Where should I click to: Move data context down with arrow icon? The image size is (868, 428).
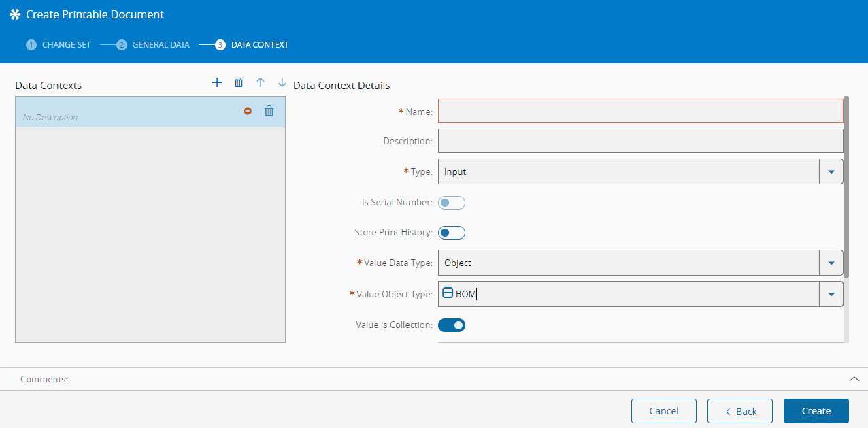tap(282, 82)
